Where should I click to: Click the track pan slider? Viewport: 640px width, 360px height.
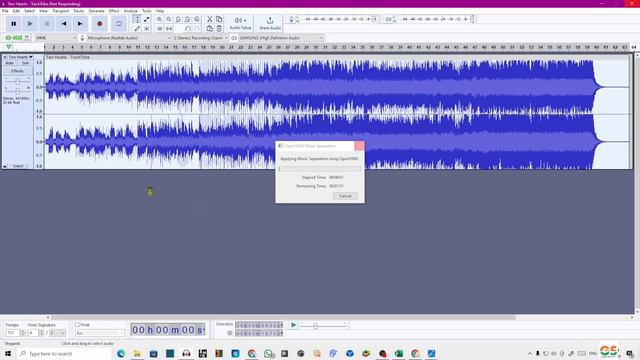tap(17, 91)
